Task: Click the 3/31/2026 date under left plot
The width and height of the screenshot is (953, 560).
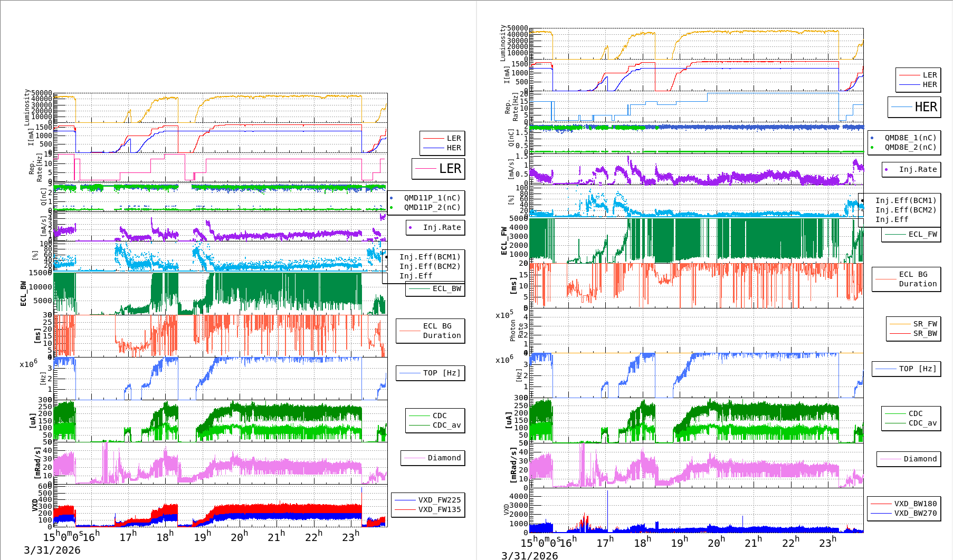Action: pyautogui.click(x=52, y=550)
